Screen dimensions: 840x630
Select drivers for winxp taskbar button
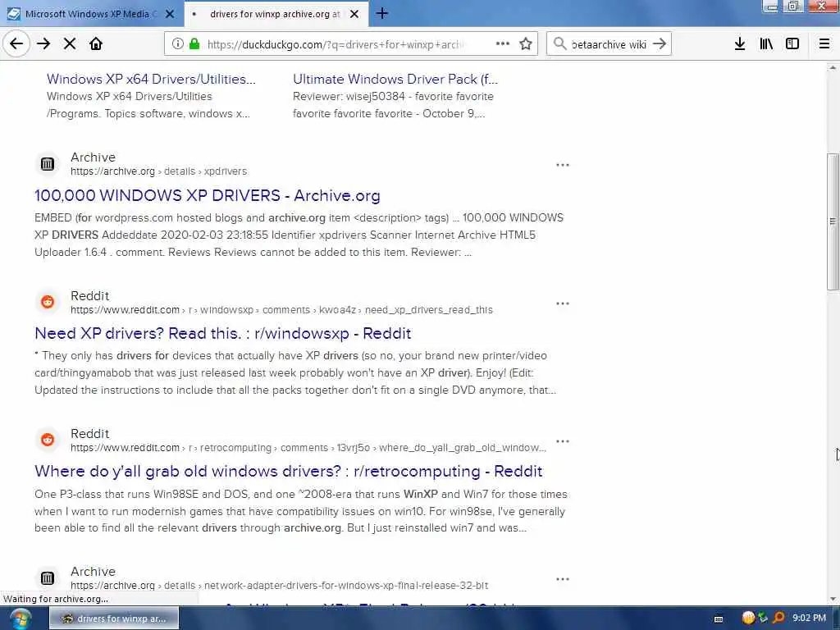coord(114,619)
